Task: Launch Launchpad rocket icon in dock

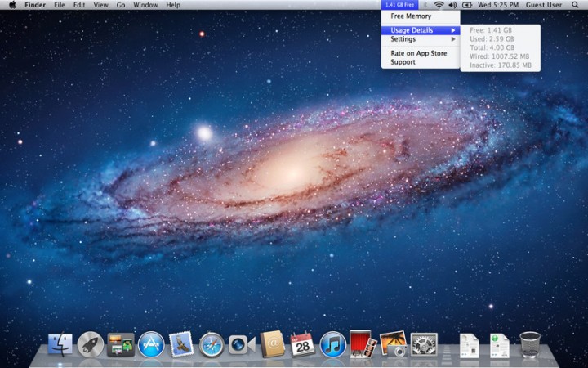Action: point(91,345)
